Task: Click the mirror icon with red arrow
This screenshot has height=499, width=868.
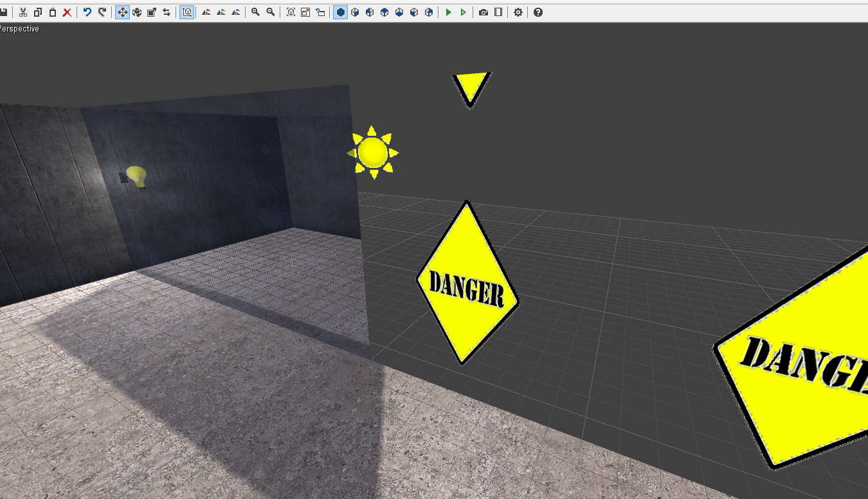Action: point(206,12)
